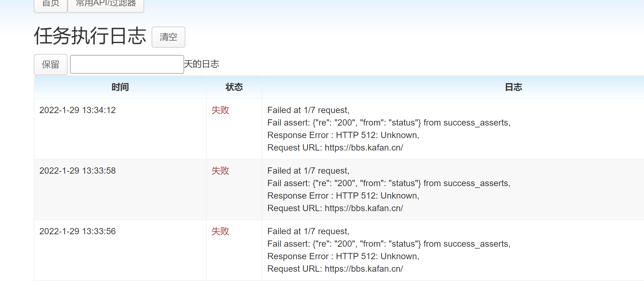Select the 任务执行日志 page title
This screenshot has height=297, width=644.
[x=90, y=36]
